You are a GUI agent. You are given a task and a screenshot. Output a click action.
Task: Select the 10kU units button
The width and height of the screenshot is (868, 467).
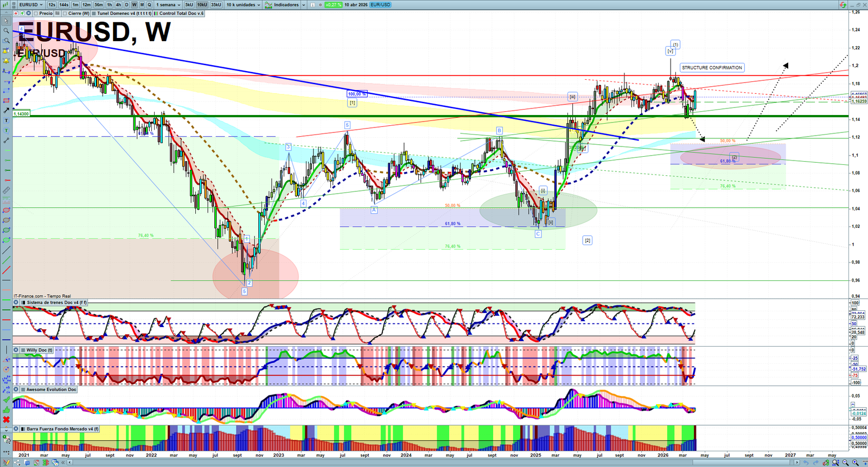(x=202, y=4)
